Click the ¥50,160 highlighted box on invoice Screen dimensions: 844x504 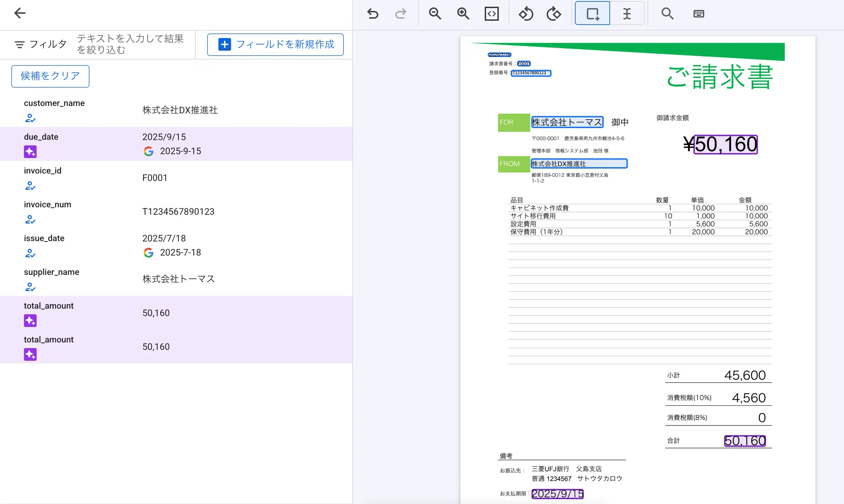[x=726, y=144]
